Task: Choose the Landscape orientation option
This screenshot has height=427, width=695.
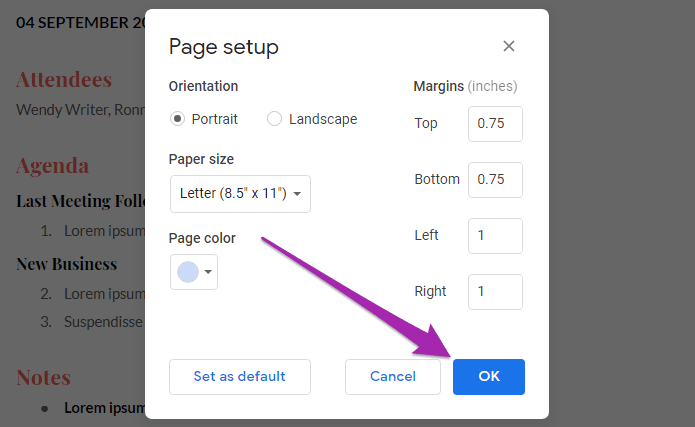Action: tap(274, 119)
